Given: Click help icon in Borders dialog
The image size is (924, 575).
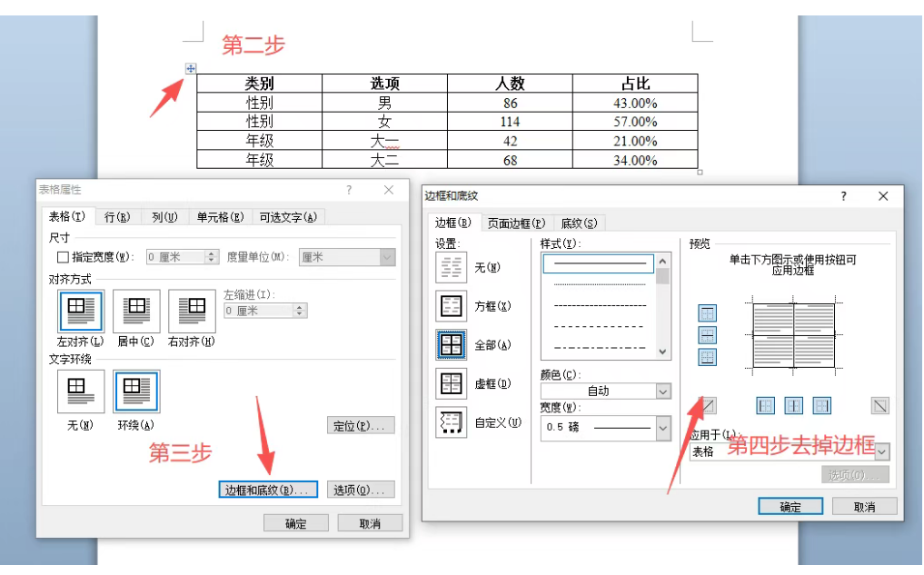Looking at the screenshot, I should (843, 196).
